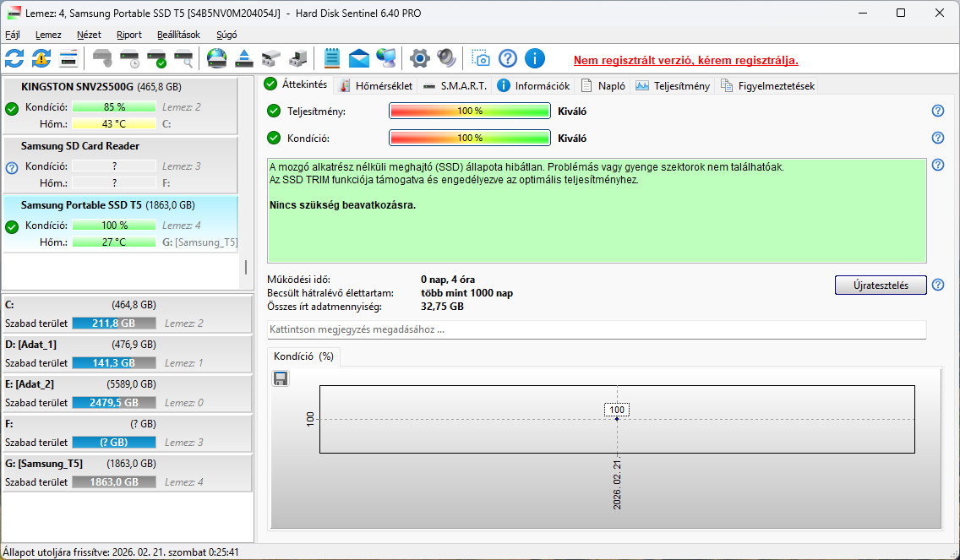Open the Fájl menu
This screenshot has height=560, width=960.
[13, 35]
